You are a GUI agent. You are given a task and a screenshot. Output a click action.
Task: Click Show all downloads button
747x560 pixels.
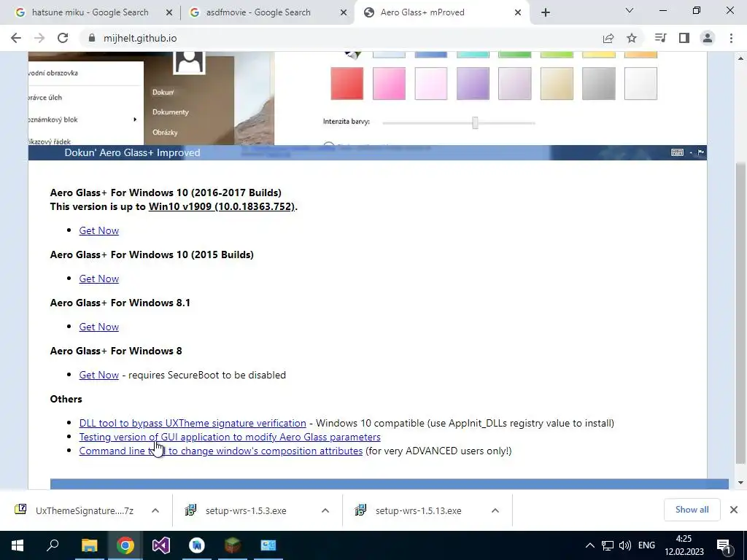click(x=692, y=510)
